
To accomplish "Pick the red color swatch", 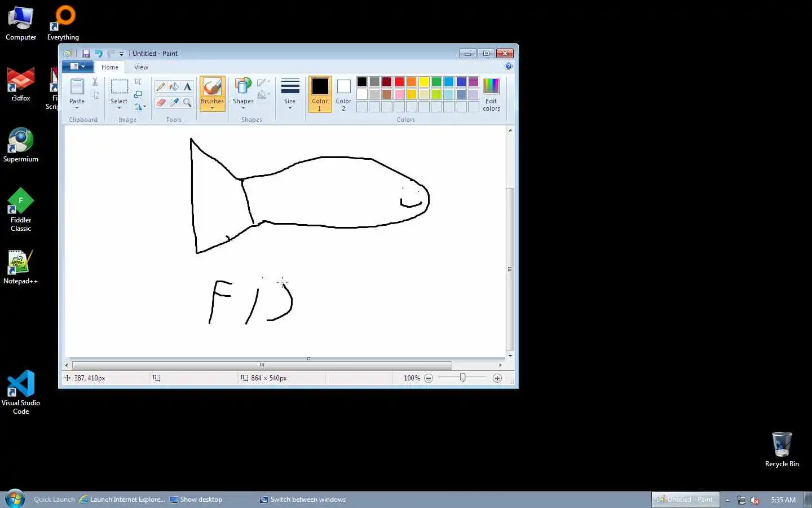I will click(x=399, y=82).
